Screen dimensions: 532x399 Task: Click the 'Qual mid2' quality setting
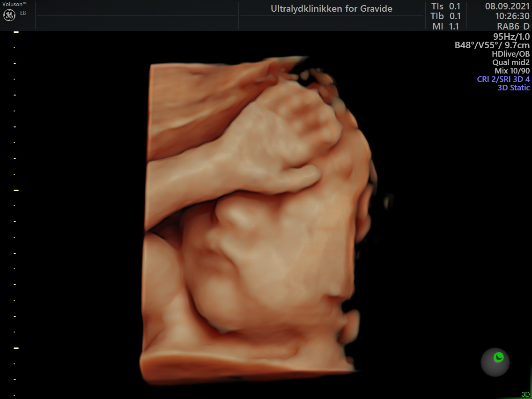click(511, 62)
